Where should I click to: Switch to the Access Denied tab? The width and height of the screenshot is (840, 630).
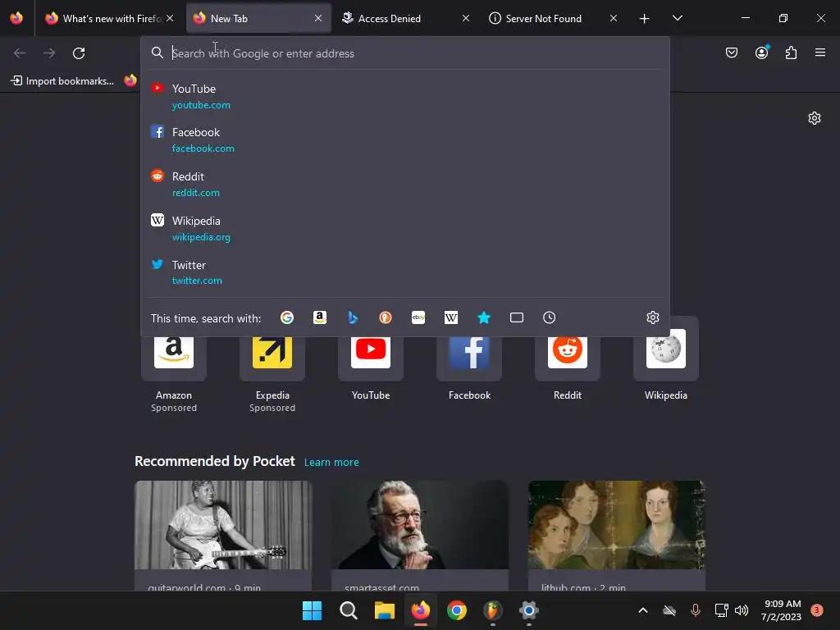click(x=405, y=18)
